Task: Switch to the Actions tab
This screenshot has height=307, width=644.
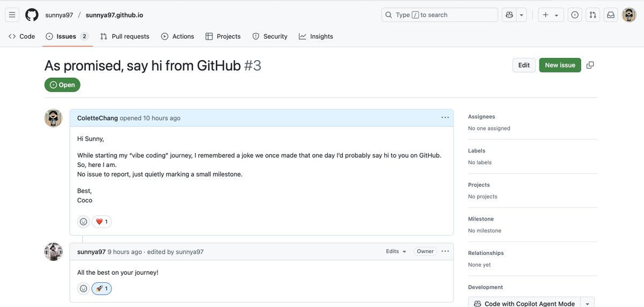Action: coord(178,36)
